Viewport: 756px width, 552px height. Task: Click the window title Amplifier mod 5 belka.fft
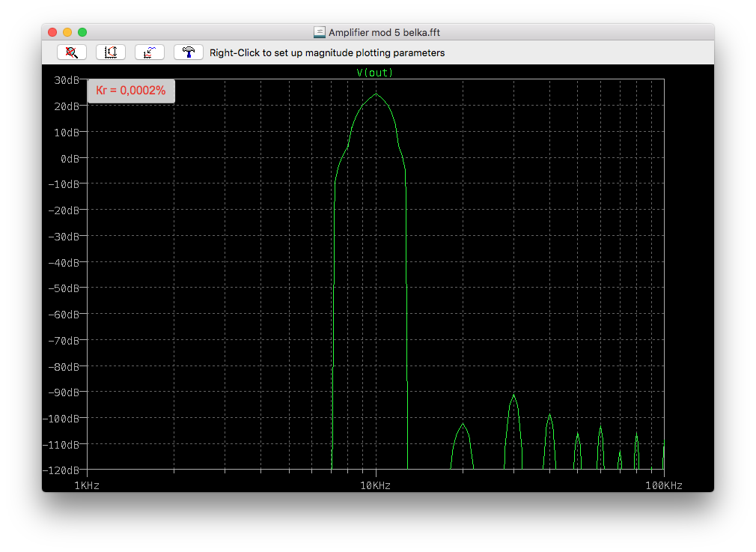point(384,32)
